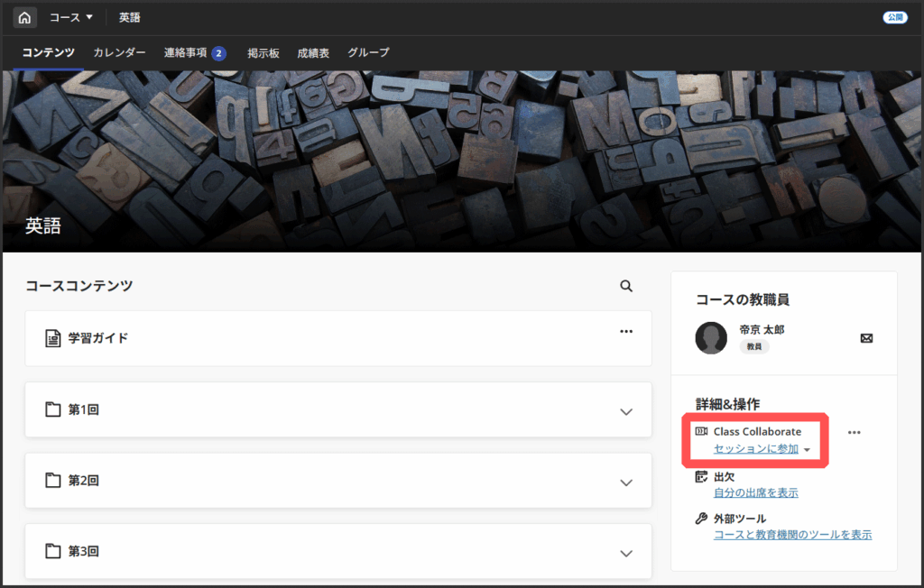The height and width of the screenshot is (588, 924).
Task: Switch to the カレンダー tab
Action: 119,53
